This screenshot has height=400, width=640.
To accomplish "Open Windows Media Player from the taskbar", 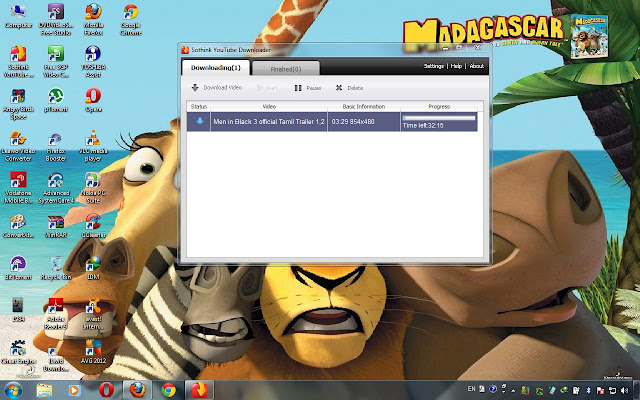I will [74, 391].
